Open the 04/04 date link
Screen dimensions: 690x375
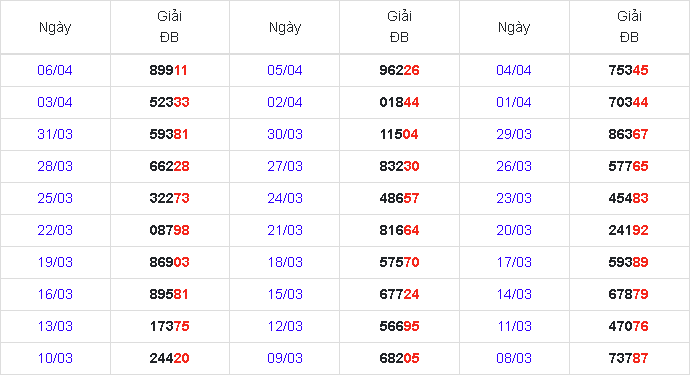coord(514,70)
